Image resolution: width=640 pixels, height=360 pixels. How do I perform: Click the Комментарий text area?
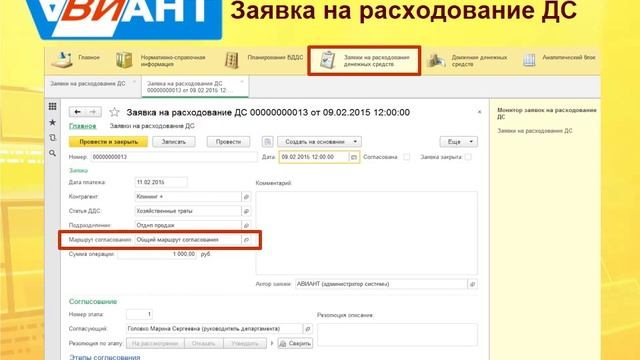366,233
